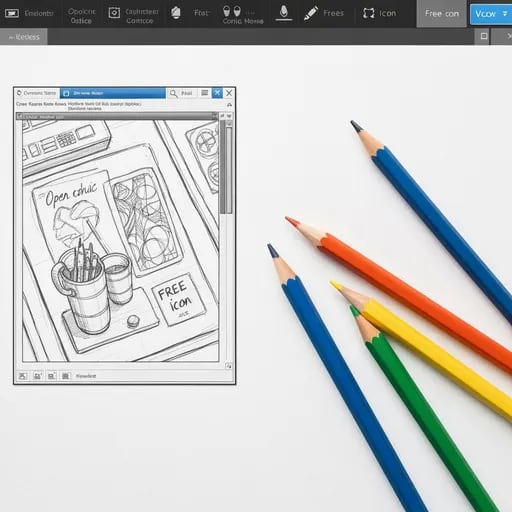The height and width of the screenshot is (512, 512).
Task: Select the underlined pen nib tool
Action: pyautogui.click(x=284, y=13)
